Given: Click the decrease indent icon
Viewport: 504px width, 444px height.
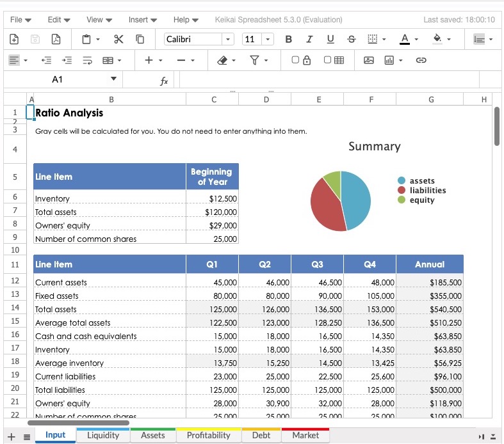Looking at the screenshot, I should (46, 60).
